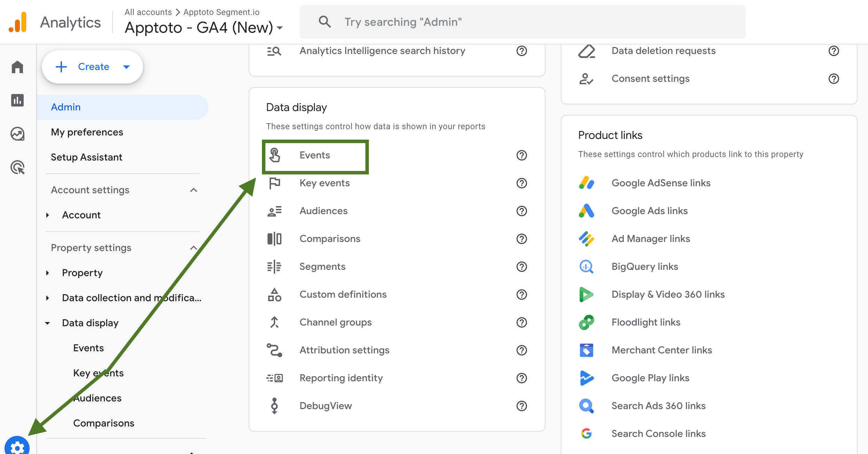
Task: Select Admin in the sidebar menu
Action: tap(123, 107)
